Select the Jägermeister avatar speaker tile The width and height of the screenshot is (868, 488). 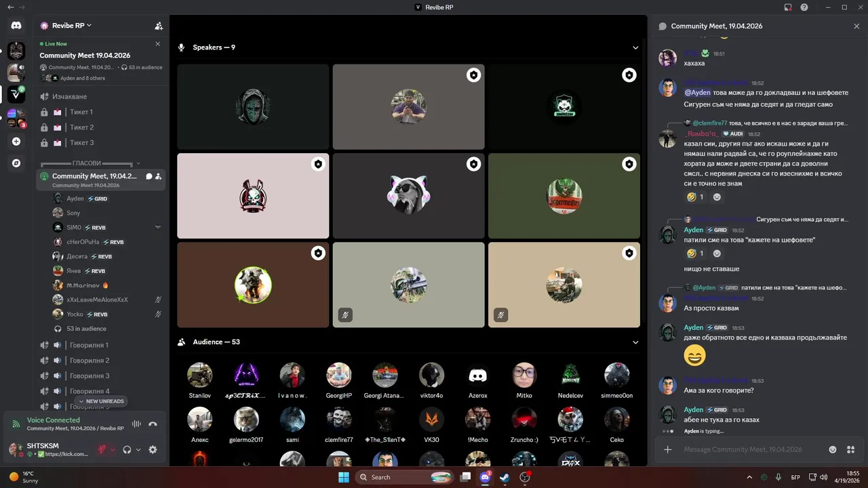pyautogui.click(x=564, y=196)
